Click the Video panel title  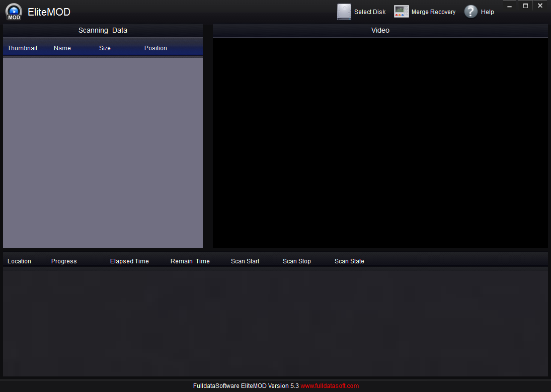[x=380, y=30]
